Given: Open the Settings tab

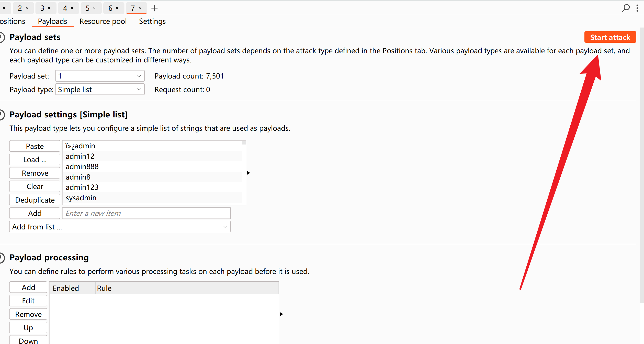Looking at the screenshot, I should (152, 21).
